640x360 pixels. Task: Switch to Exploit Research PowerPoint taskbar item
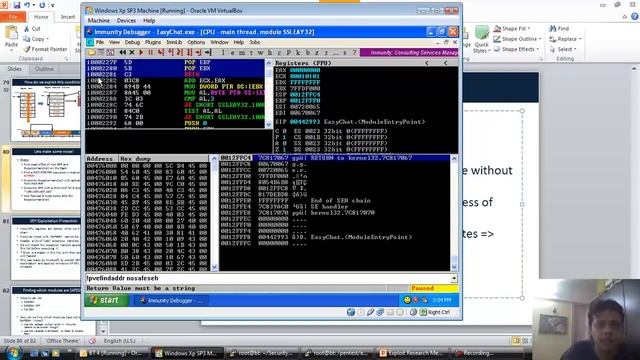(411, 353)
